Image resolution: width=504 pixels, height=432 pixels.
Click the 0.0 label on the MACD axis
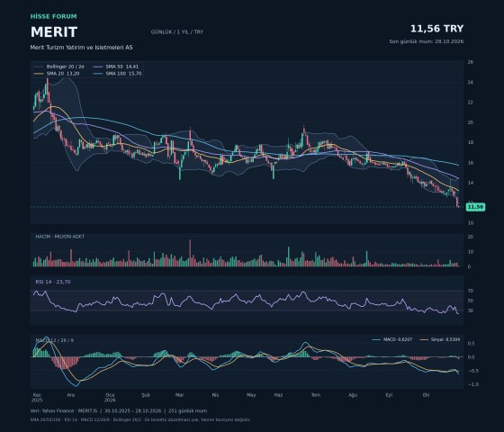471,357
